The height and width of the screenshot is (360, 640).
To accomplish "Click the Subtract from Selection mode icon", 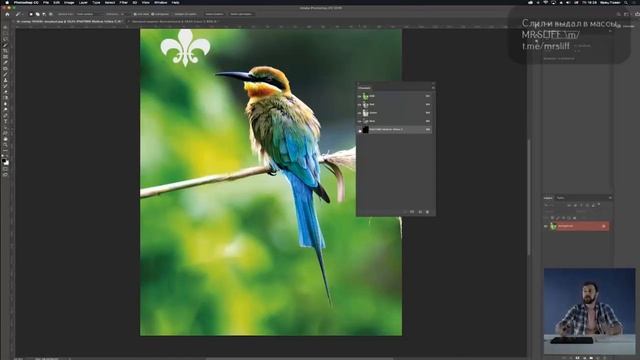I will [44, 14].
